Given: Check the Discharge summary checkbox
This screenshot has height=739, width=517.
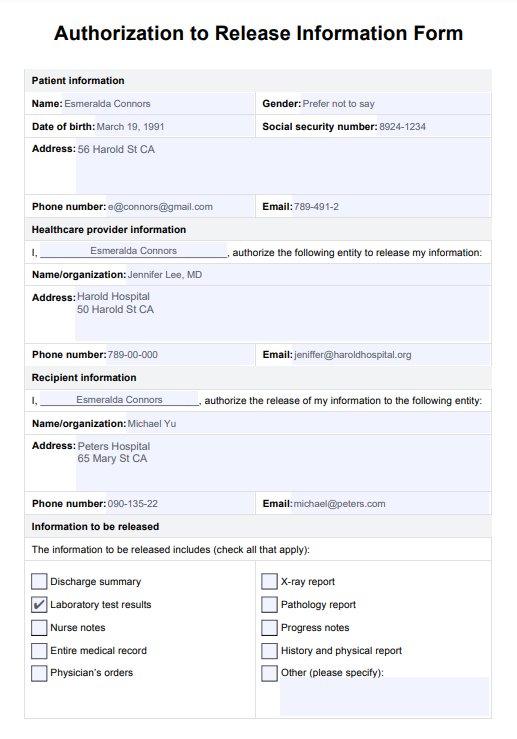Looking at the screenshot, I should coord(39,582).
